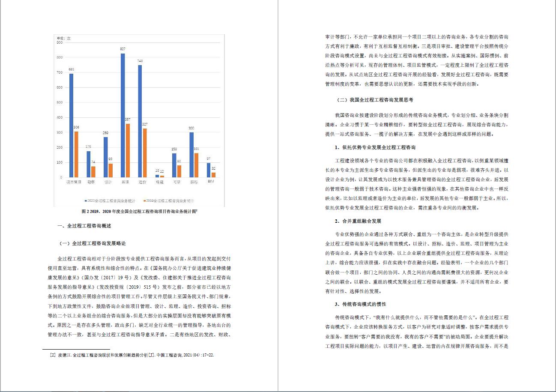The width and height of the screenshot is (556, 392).
Task: Click the heading 一、全过程工程咨询概述
Action: click(x=84, y=226)
